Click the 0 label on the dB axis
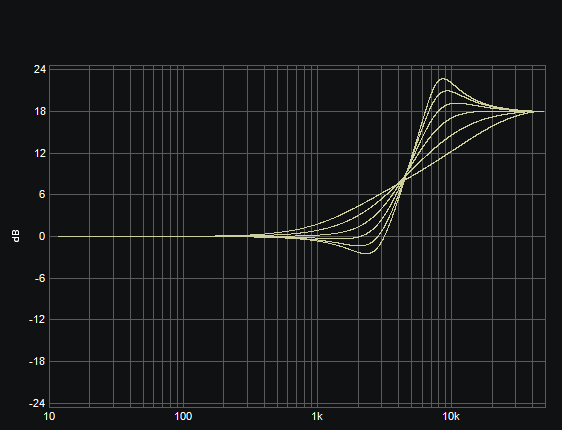The height and width of the screenshot is (430, 562). pyautogui.click(x=42, y=236)
